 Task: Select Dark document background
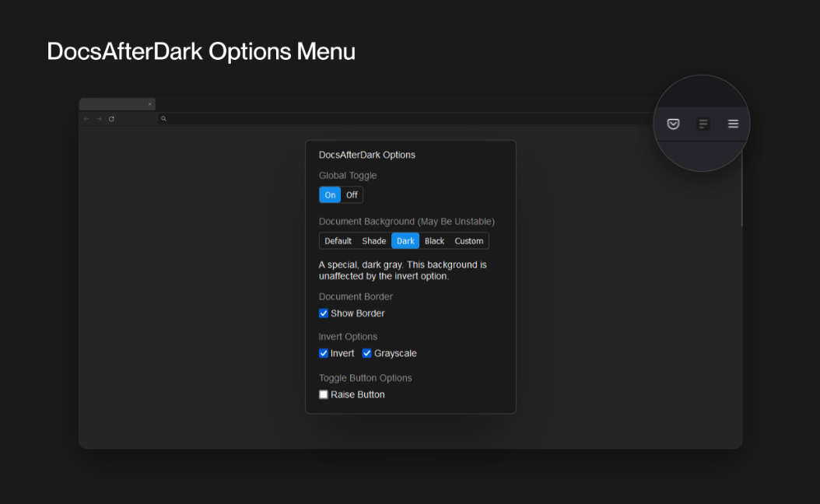coord(405,241)
